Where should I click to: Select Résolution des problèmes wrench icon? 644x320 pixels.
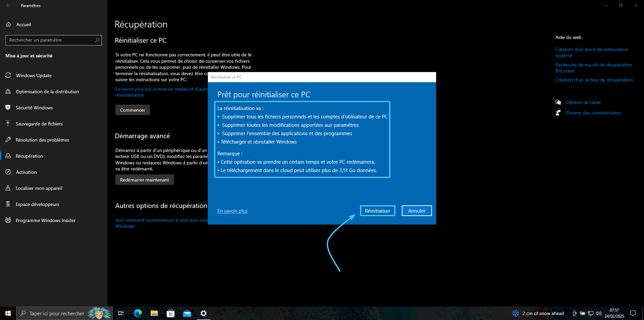pos(8,140)
